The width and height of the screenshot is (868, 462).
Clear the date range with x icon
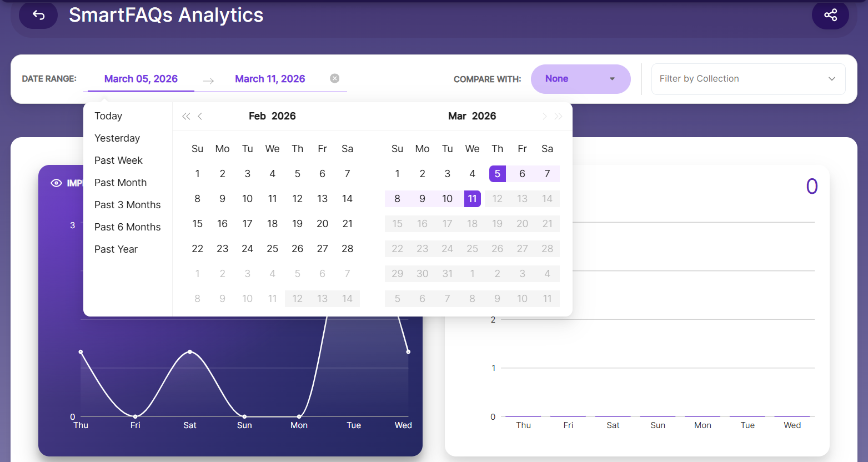pyautogui.click(x=334, y=78)
